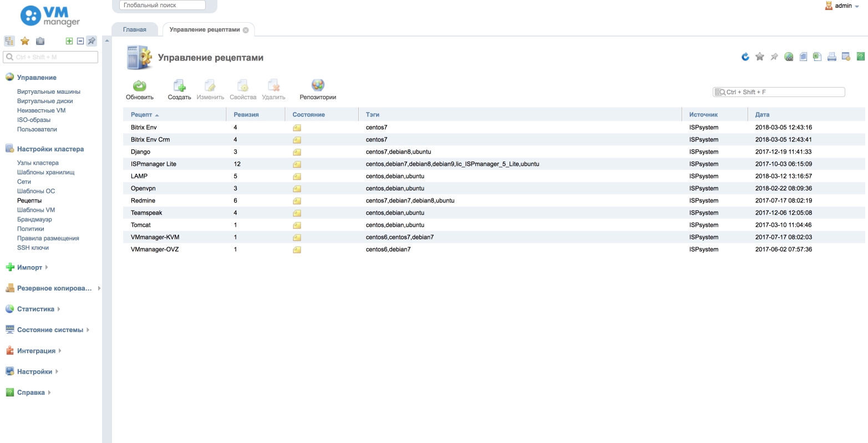This screenshot has height=443, width=868.
Task: Sort the table by the Дата column
Action: [762, 115]
